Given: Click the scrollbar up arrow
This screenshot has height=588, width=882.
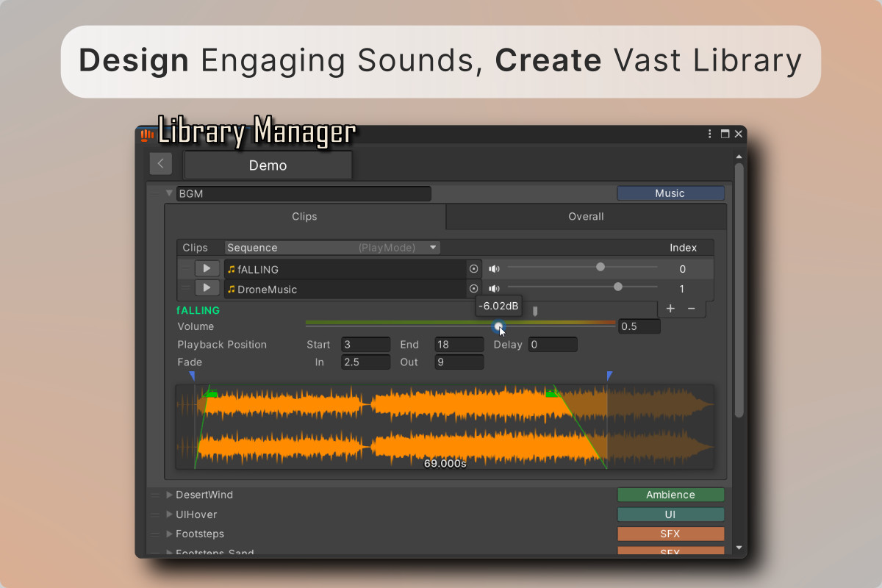Looking at the screenshot, I should 739,155.
